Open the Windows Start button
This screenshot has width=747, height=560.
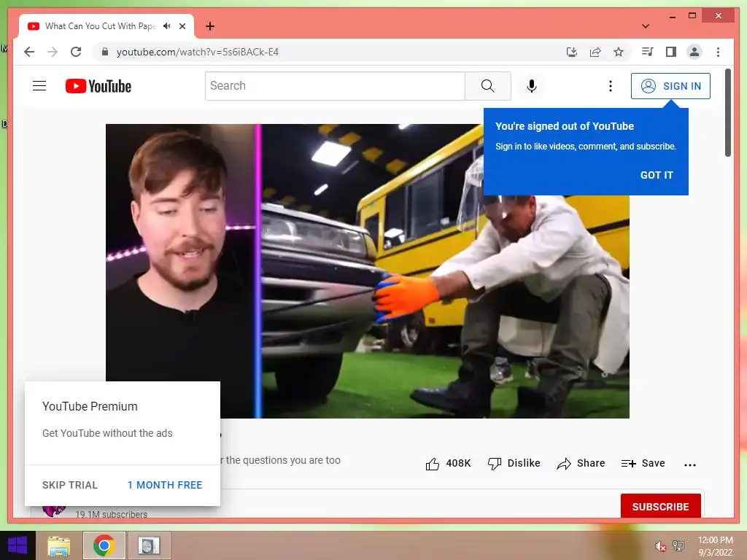click(x=18, y=545)
